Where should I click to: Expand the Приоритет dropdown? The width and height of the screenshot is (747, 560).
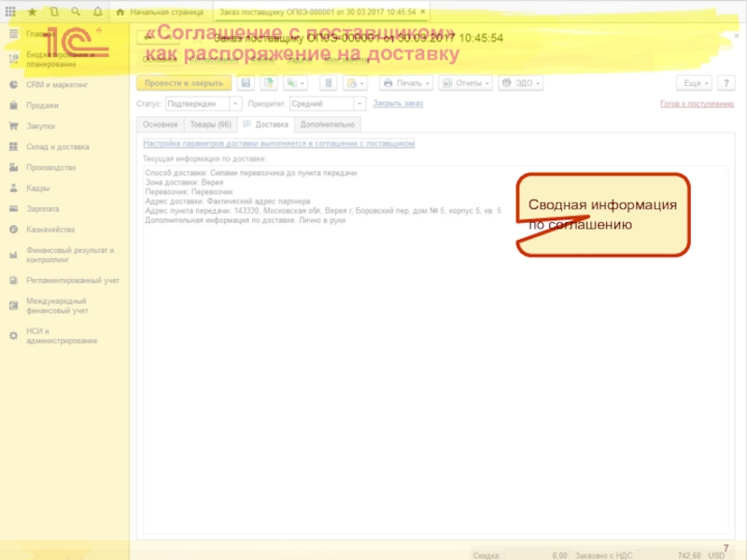(359, 105)
